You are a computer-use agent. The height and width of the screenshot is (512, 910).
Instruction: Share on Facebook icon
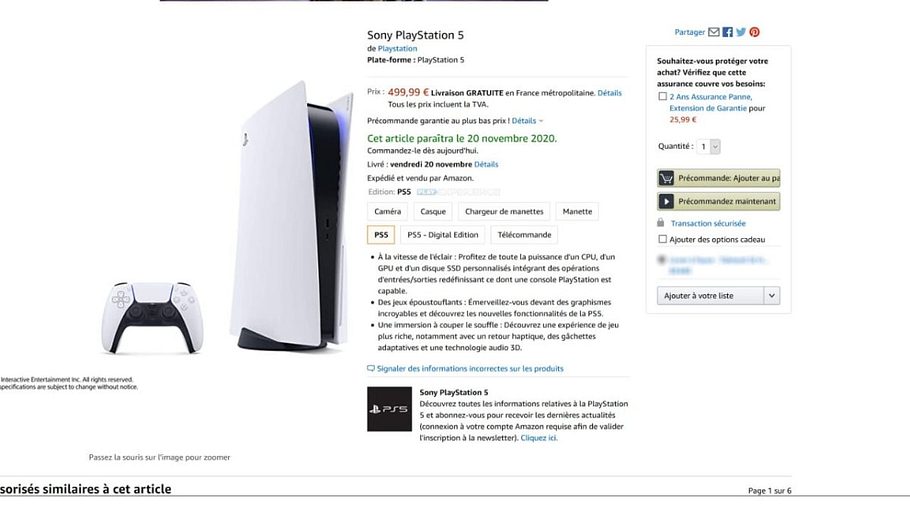(728, 32)
